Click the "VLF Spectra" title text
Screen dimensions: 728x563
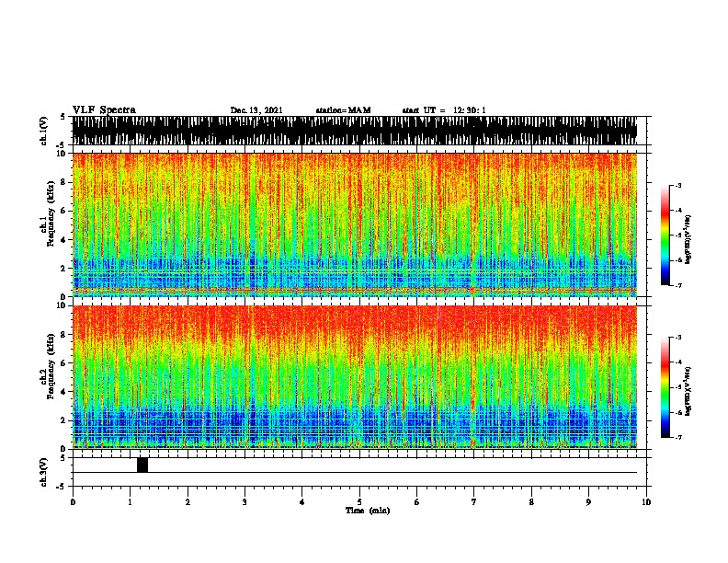pyautogui.click(x=104, y=110)
